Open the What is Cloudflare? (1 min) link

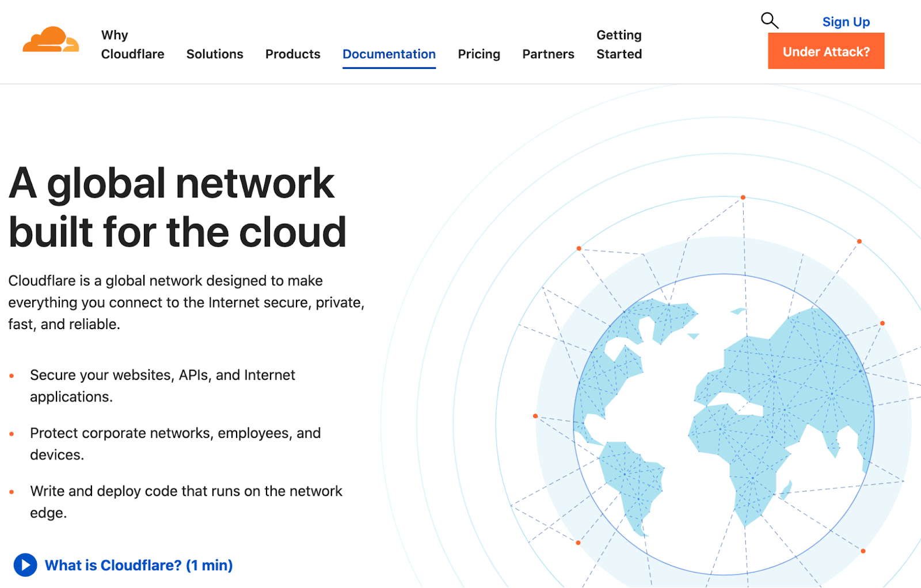point(138,565)
